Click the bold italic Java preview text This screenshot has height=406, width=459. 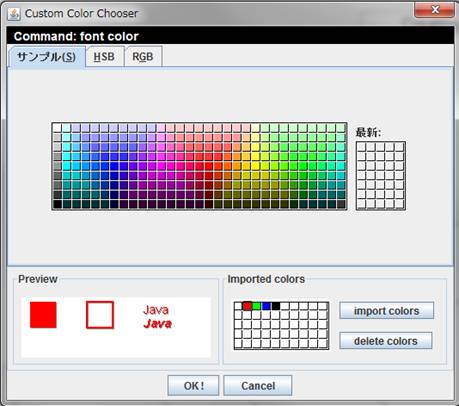[x=158, y=324]
